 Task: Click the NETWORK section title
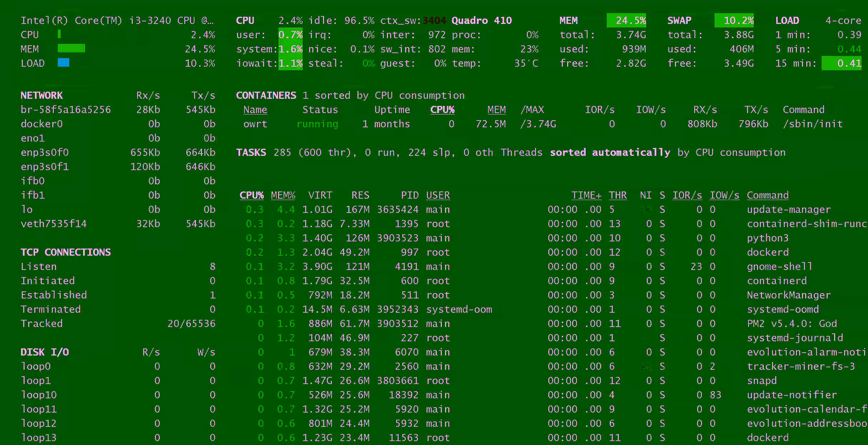click(41, 96)
